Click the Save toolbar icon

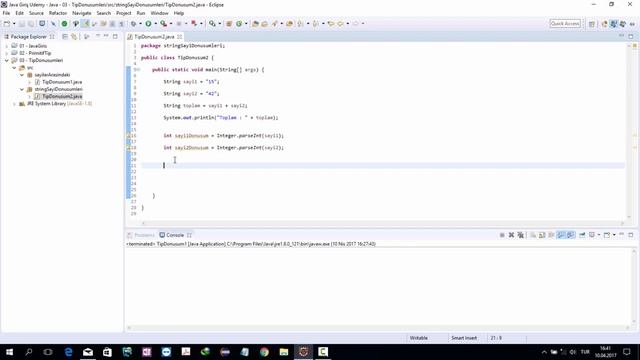[x=22, y=24]
